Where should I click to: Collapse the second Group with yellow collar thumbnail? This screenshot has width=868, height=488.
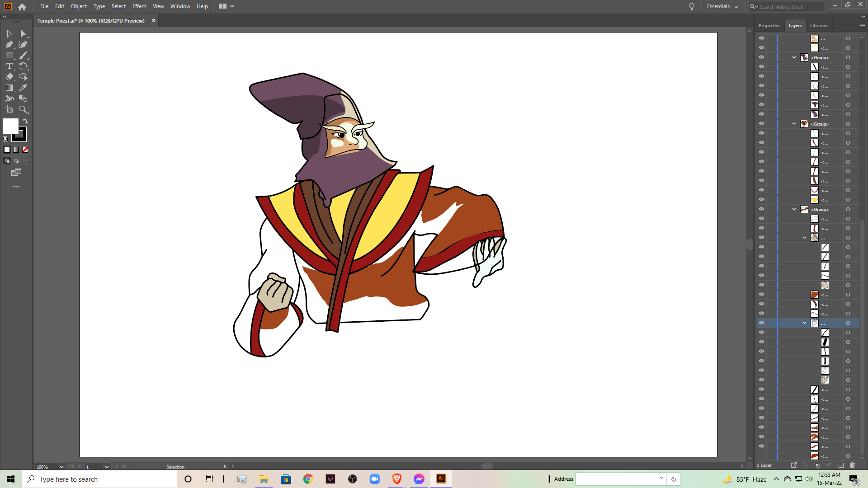click(794, 124)
